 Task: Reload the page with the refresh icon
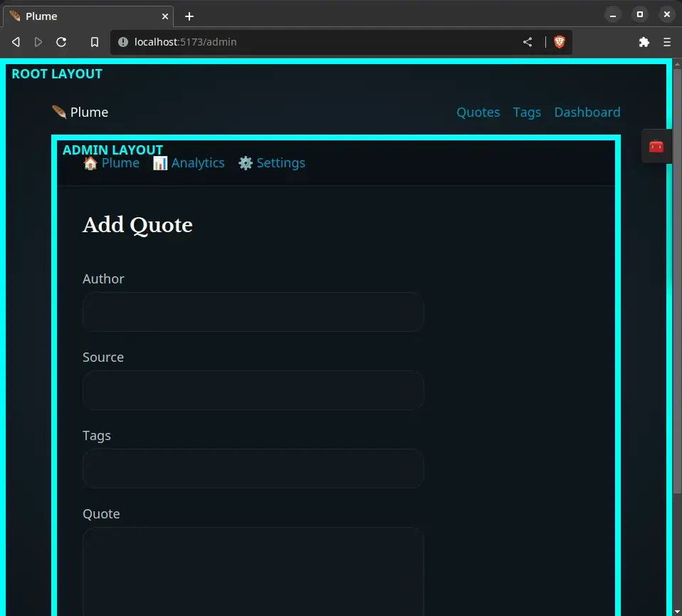tap(61, 42)
